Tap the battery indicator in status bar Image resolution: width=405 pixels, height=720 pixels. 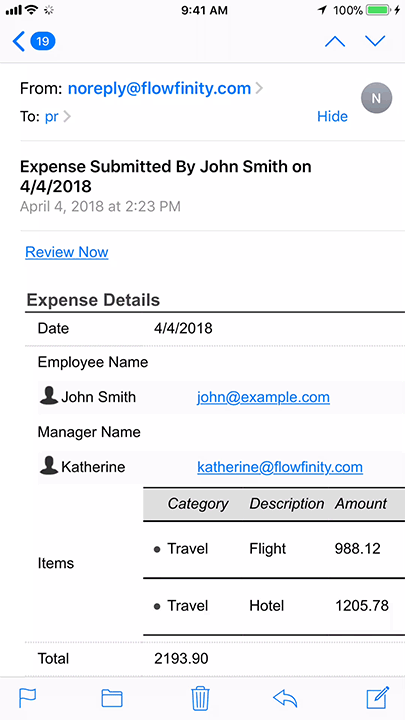379,10
